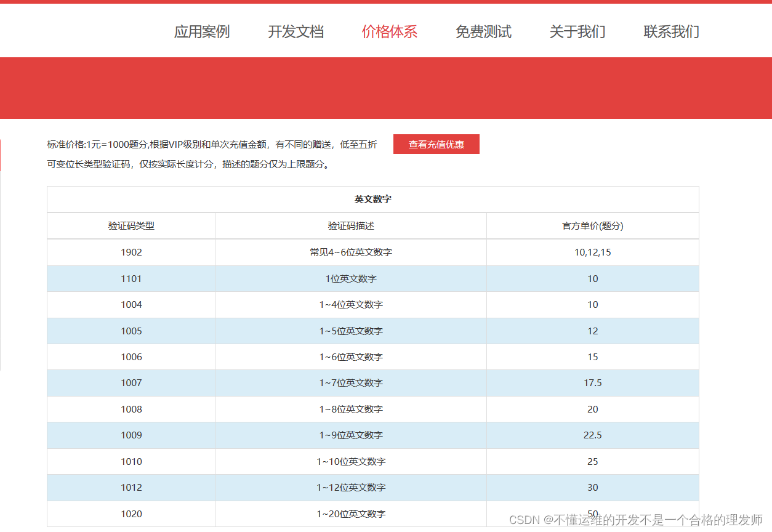The image size is (772, 532).
Task: Select the cell with type 1020
Action: tap(131, 514)
